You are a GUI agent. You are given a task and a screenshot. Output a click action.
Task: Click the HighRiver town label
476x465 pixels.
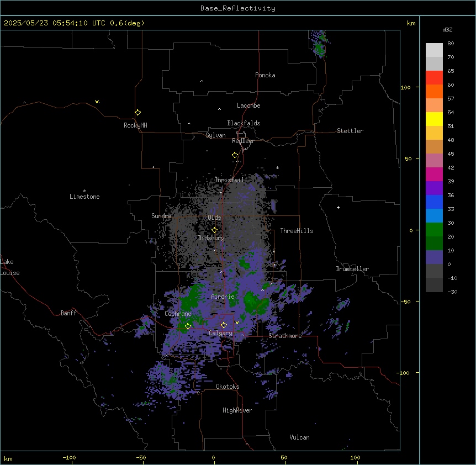[237, 410]
